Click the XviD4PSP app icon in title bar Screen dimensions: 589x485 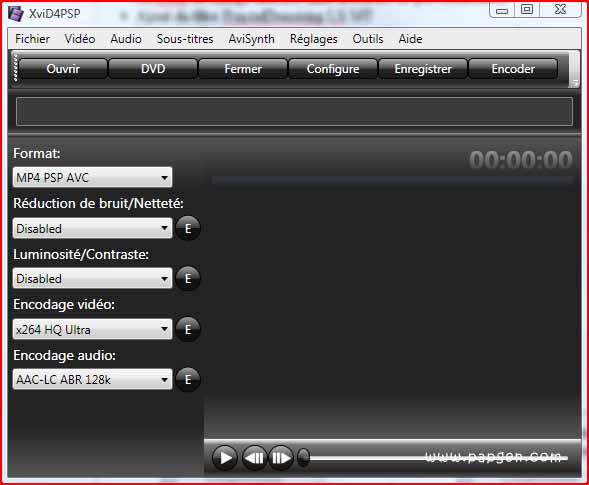click(16, 14)
